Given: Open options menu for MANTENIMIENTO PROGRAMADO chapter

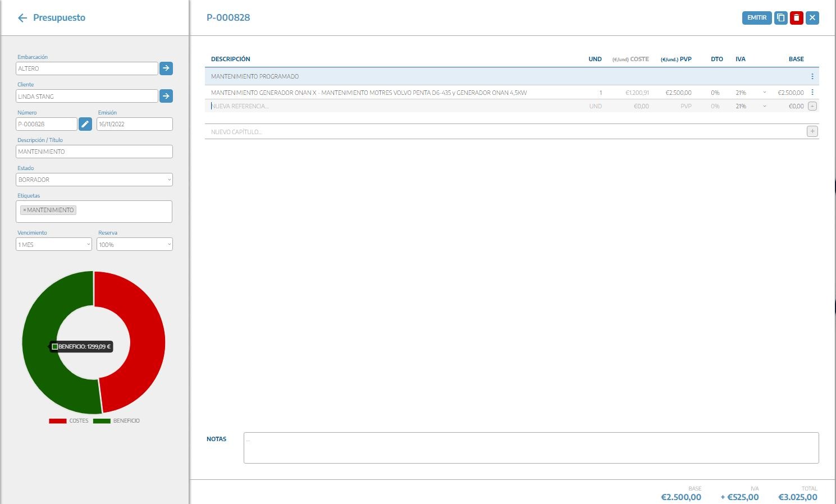Looking at the screenshot, I should click(x=812, y=76).
